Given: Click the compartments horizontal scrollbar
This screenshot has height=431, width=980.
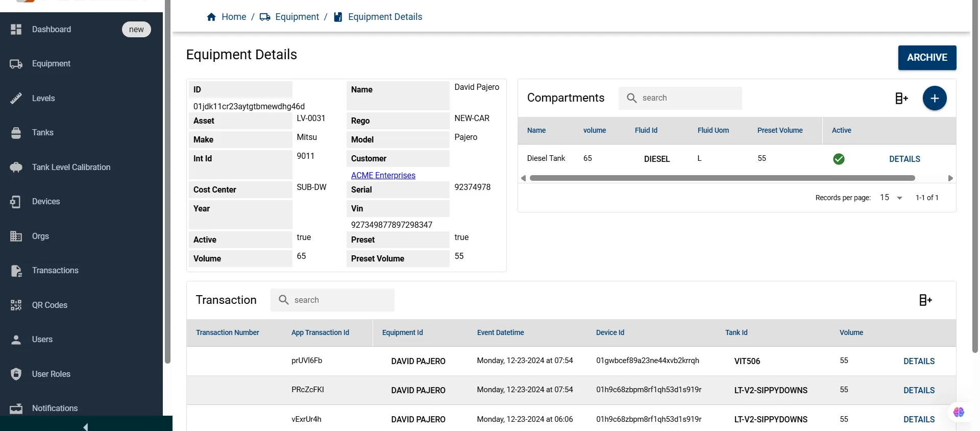Looking at the screenshot, I should point(722,178).
